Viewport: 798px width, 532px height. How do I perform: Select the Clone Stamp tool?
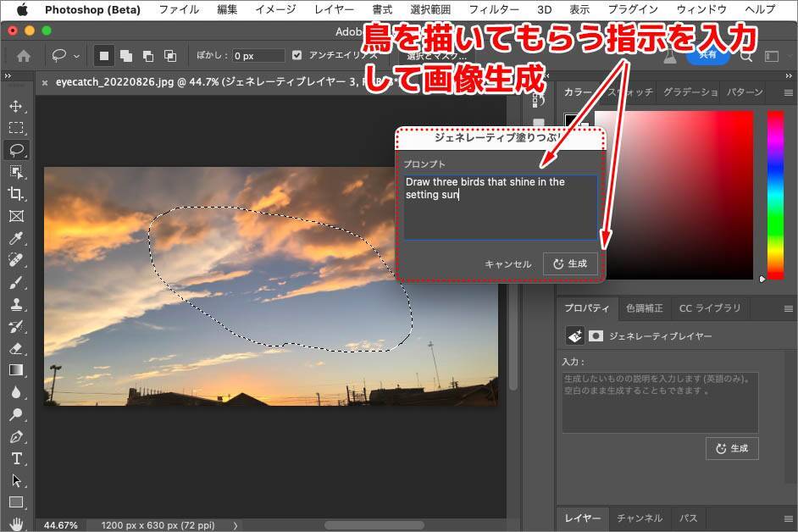click(16, 305)
